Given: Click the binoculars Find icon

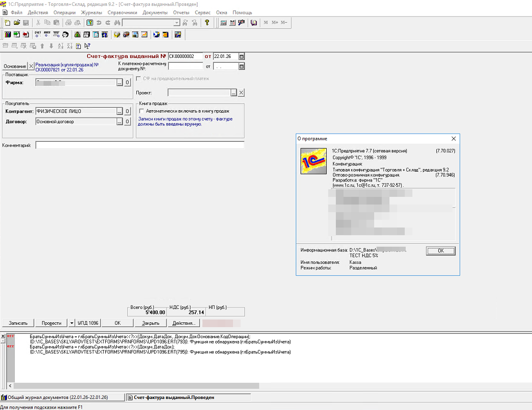Looking at the screenshot, I should [x=117, y=23].
